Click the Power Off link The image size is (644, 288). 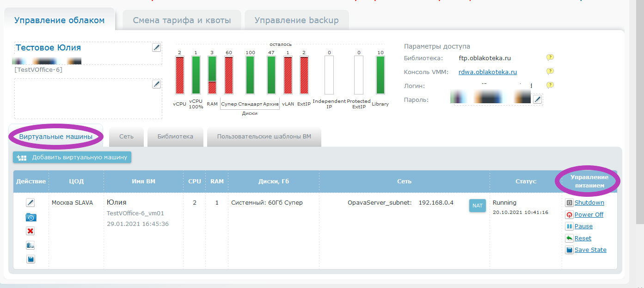(589, 215)
